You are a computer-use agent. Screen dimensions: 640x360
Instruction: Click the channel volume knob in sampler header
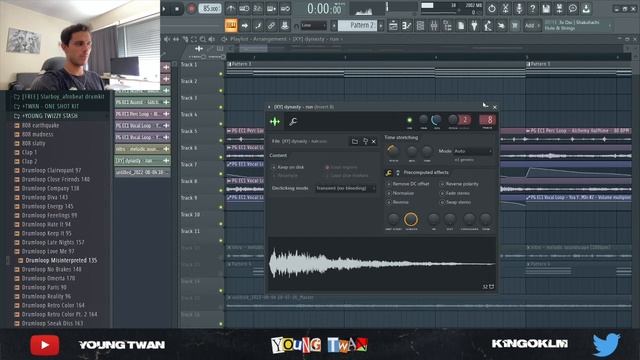[436, 120]
